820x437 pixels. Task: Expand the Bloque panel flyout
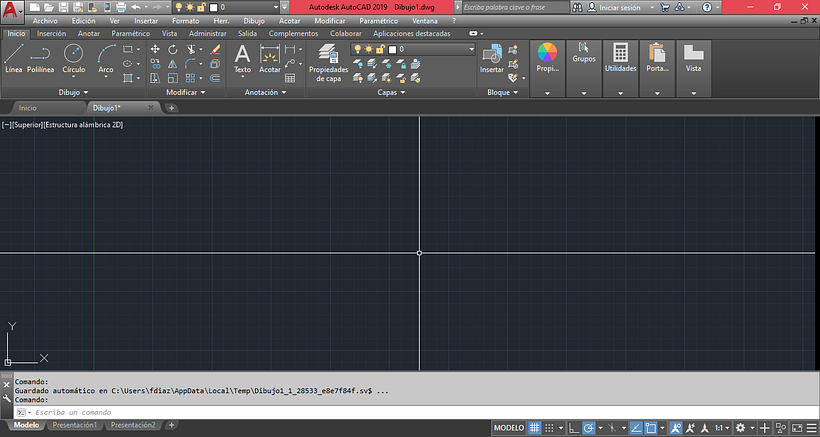502,92
